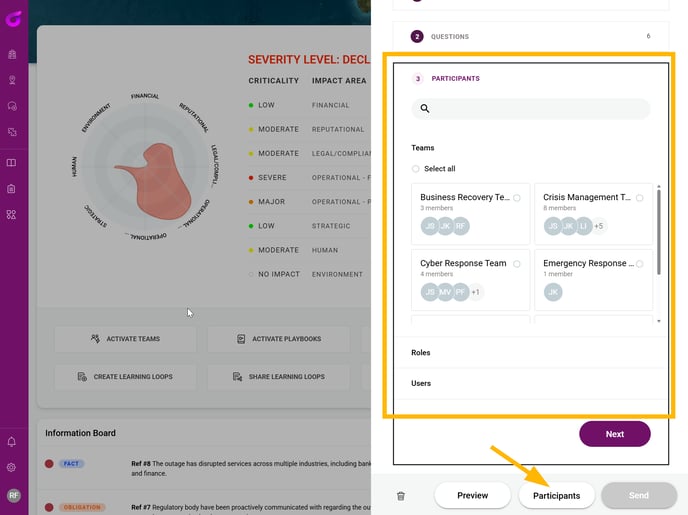Expand the Users section

pyautogui.click(x=531, y=383)
